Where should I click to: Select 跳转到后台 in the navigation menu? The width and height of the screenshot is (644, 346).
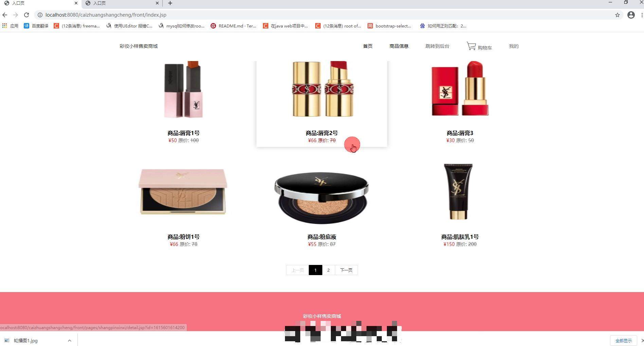(x=437, y=46)
